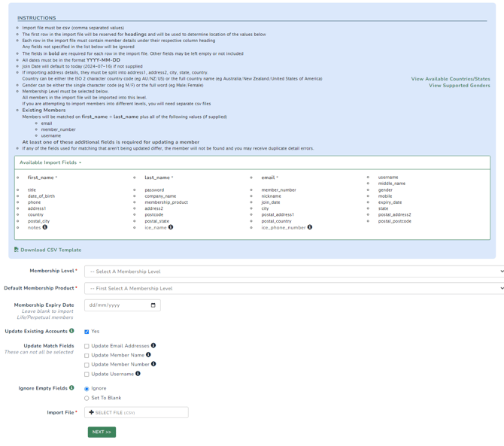Image resolution: width=504 pixels, height=446 pixels.
Task: Open calendar picker in Membership Expiry Date
Action: click(153, 305)
